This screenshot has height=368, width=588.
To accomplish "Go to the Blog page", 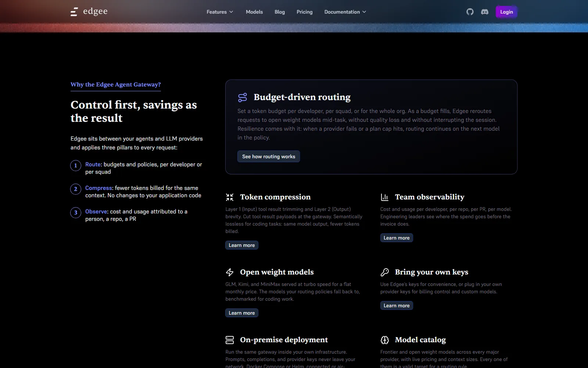I will tap(280, 12).
